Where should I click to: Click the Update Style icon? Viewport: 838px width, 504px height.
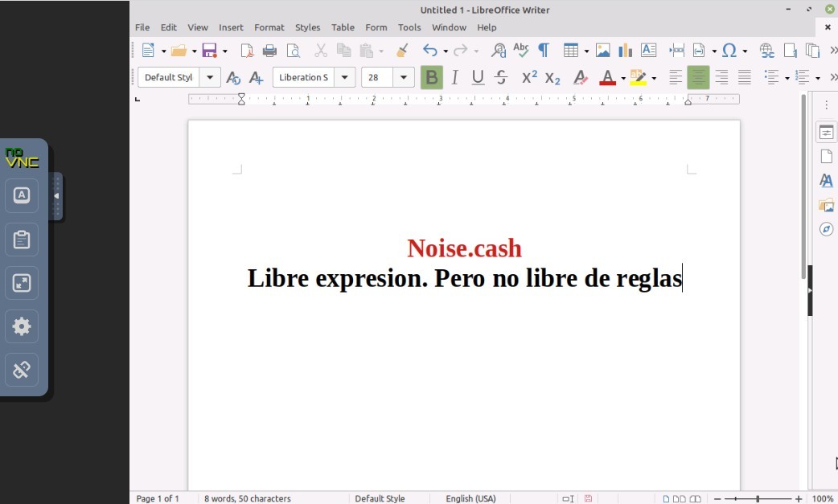pos(233,78)
